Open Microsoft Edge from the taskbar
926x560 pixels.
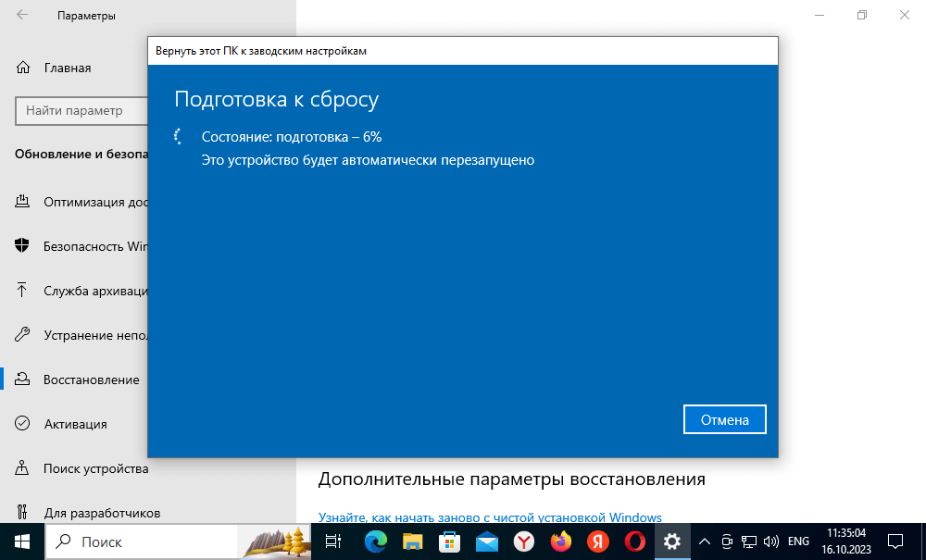375,541
